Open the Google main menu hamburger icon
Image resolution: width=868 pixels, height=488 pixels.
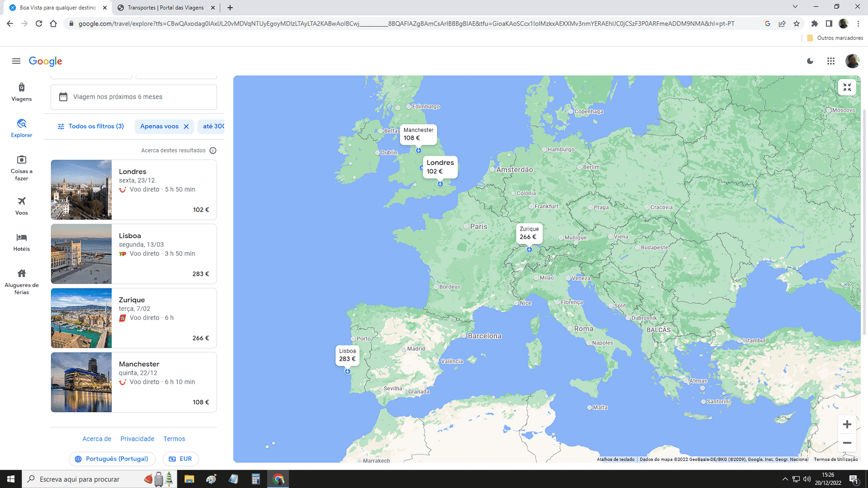16,61
